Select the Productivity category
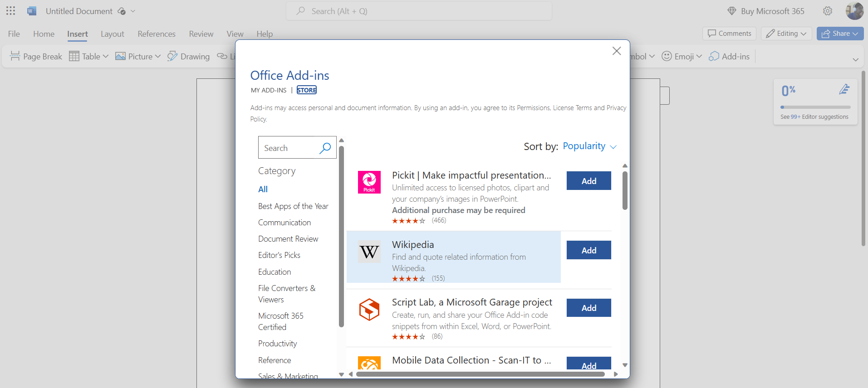This screenshot has width=868, height=388. [277, 344]
